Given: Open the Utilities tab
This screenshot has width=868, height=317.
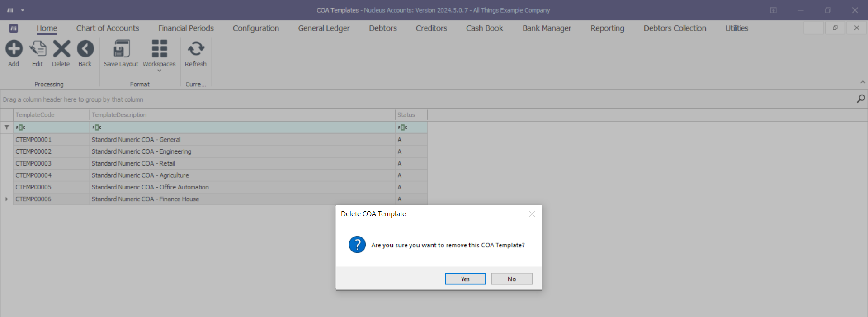Looking at the screenshot, I should tap(737, 28).
